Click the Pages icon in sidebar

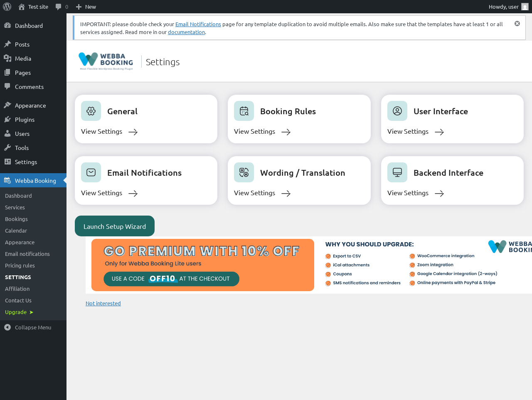7,72
